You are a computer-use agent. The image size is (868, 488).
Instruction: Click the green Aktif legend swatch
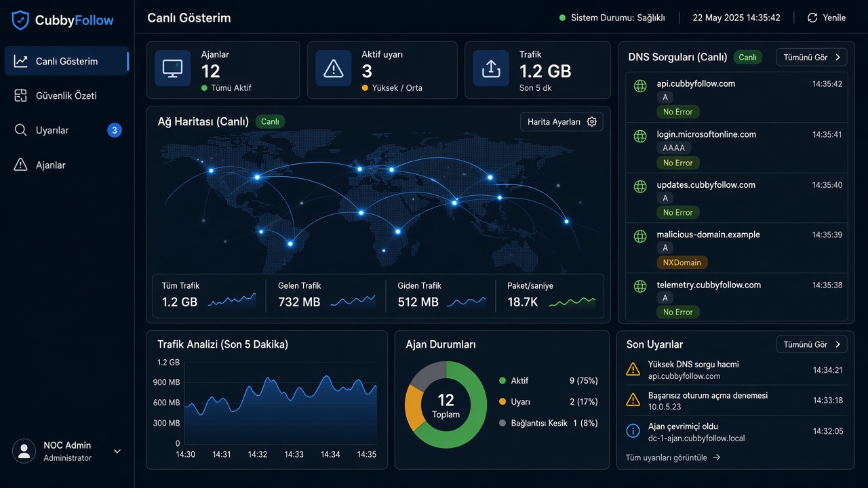[x=502, y=381]
